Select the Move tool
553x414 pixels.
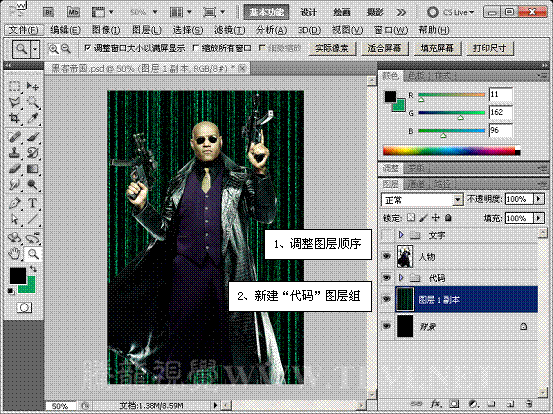click(x=32, y=86)
